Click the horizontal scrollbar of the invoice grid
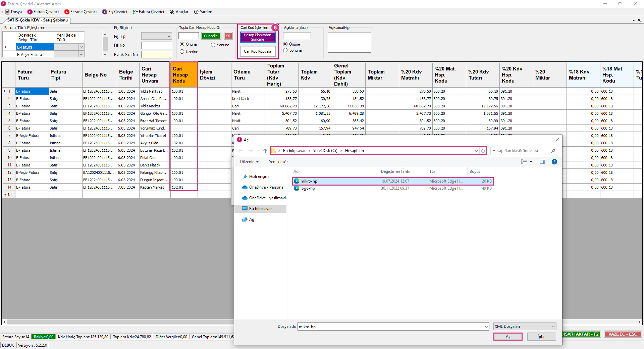Image resolution: width=644 pixels, height=349 pixels. 117,322
